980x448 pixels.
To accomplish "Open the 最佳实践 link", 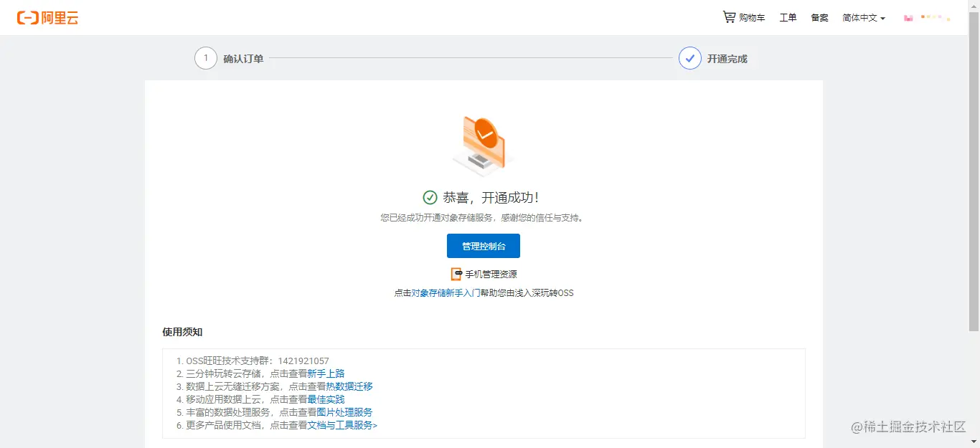I will [326, 399].
